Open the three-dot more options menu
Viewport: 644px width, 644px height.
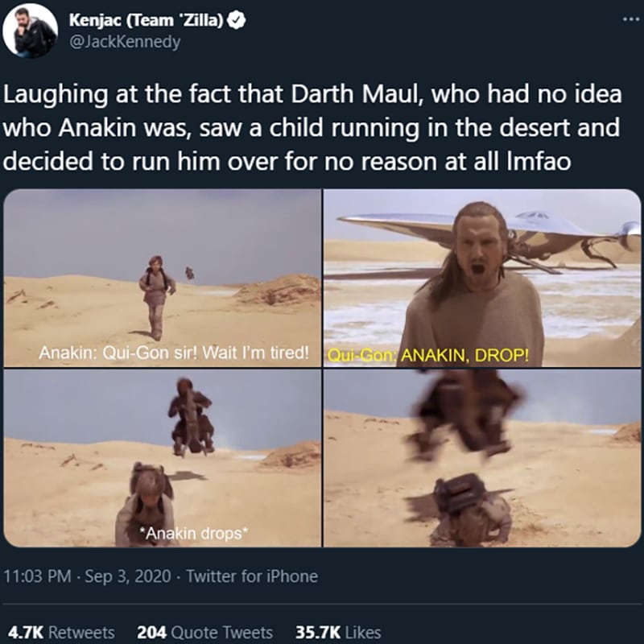pos(633,19)
